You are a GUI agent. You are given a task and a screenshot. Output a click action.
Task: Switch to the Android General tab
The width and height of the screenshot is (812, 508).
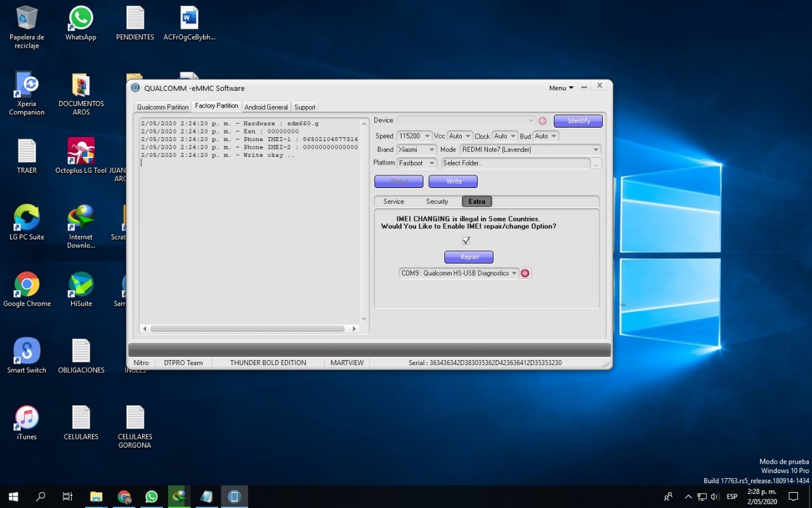266,107
